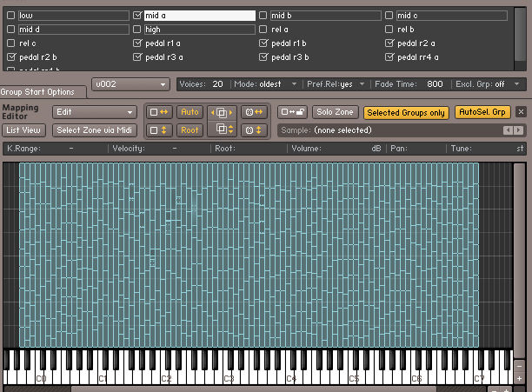Click the resolve overlapping velocity ranges icon
This screenshot has height=392, width=532.
click(222, 130)
